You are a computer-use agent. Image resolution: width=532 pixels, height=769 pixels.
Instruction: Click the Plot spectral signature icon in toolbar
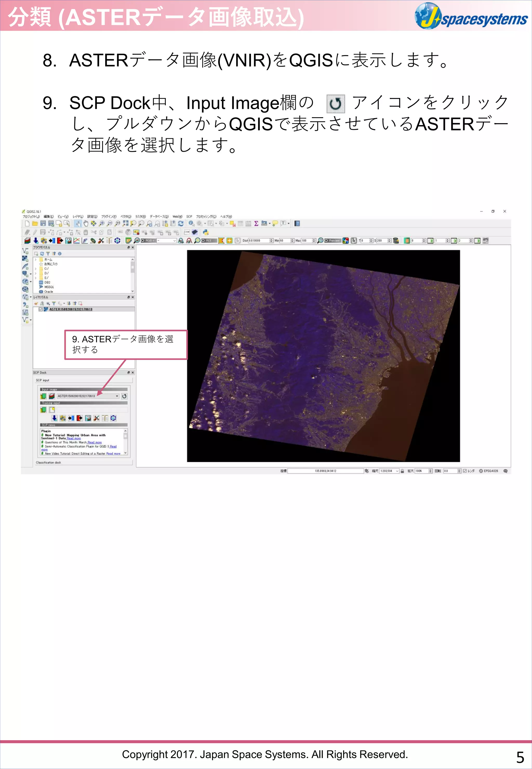(x=76, y=240)
